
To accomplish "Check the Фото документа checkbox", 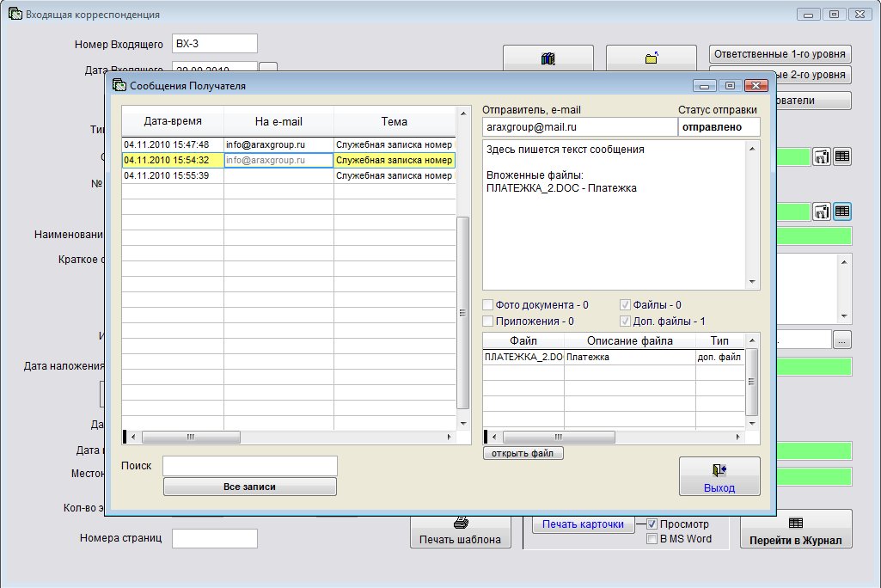I will tap(488, 305).
